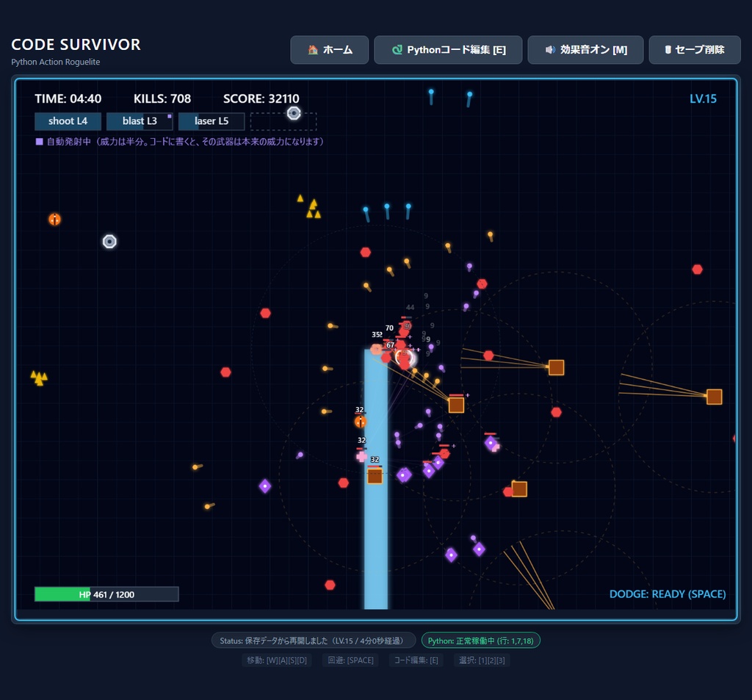Click the purple square beside 自動発射中
Viewport: 752px width, 700px height.
point(40,142)
